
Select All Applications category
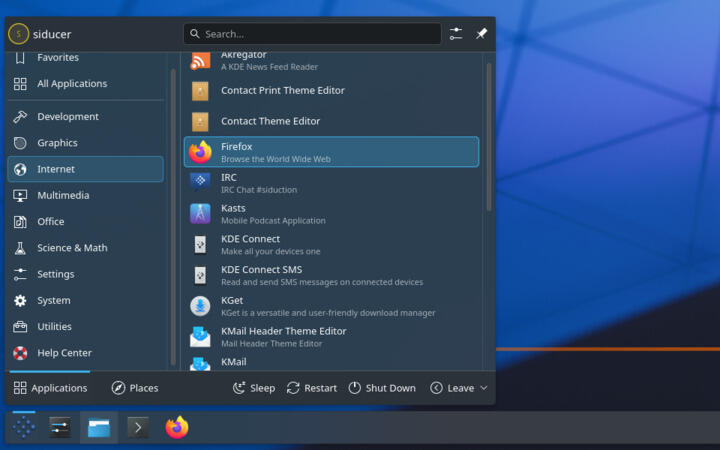(85, 84)
